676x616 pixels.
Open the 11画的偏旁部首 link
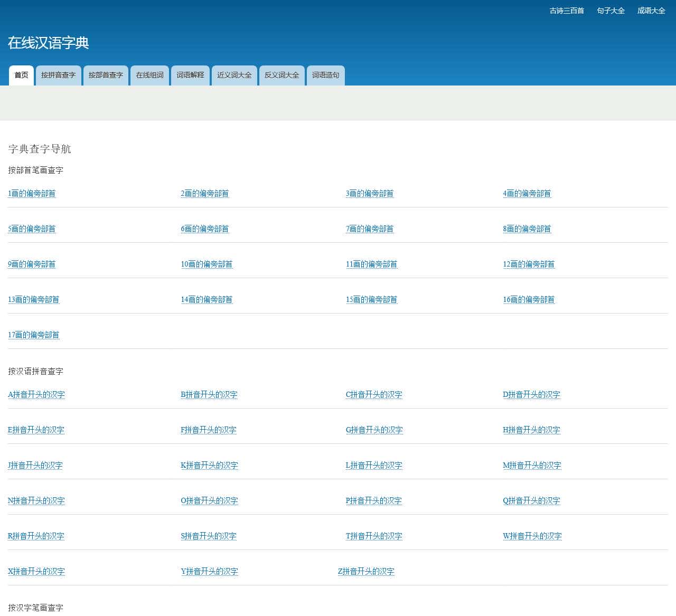click(371, 264)
